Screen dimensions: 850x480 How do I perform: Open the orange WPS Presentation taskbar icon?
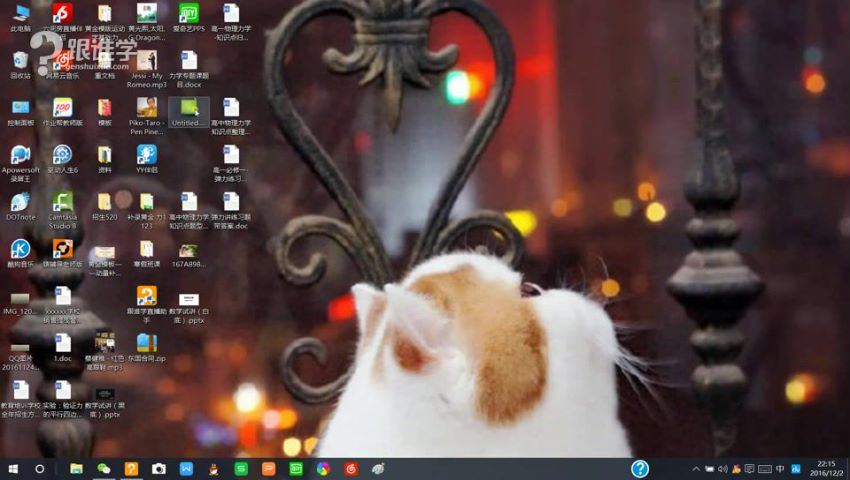pos(268,469)
